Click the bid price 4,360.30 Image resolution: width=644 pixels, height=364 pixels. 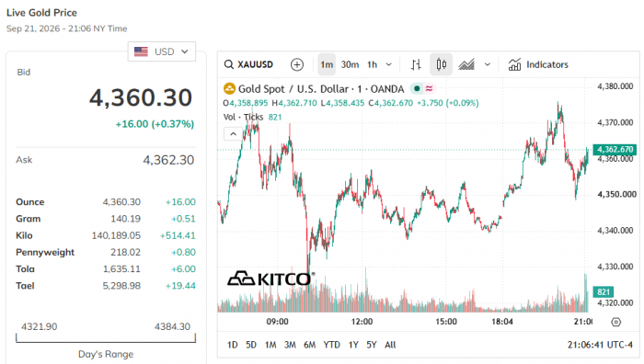tap(141, 97)
